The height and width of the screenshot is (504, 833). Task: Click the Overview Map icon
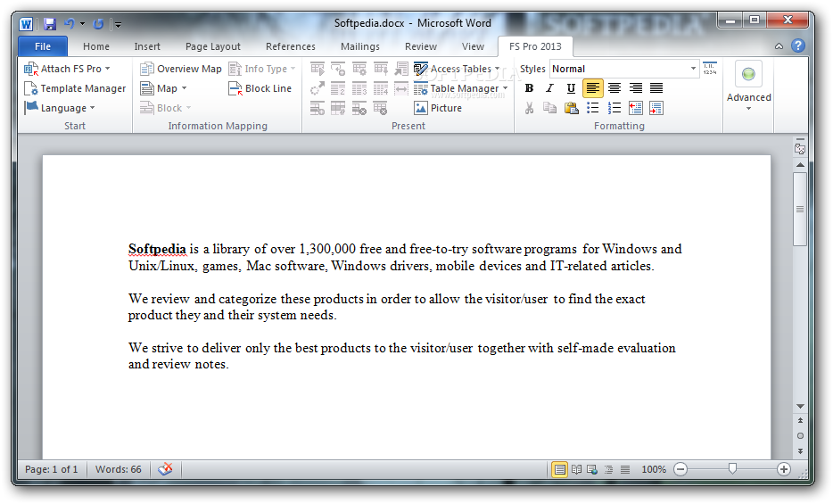click(146, 69)
